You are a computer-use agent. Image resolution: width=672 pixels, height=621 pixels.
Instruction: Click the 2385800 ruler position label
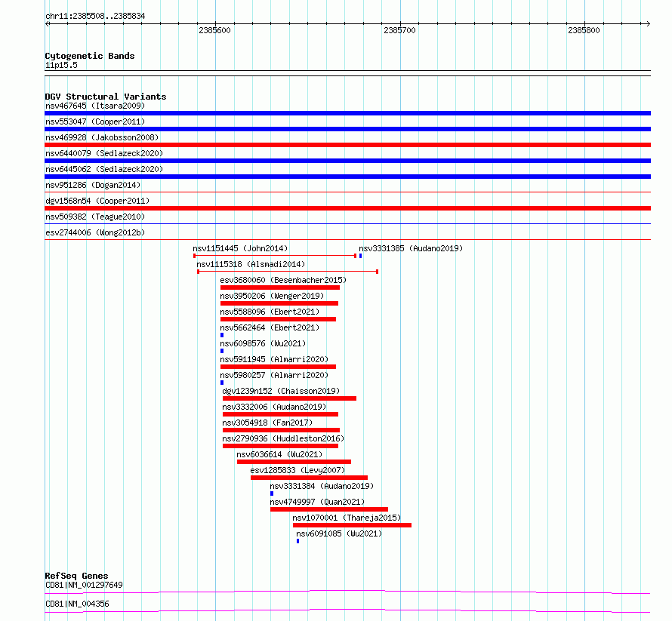[x=584, y=30]
